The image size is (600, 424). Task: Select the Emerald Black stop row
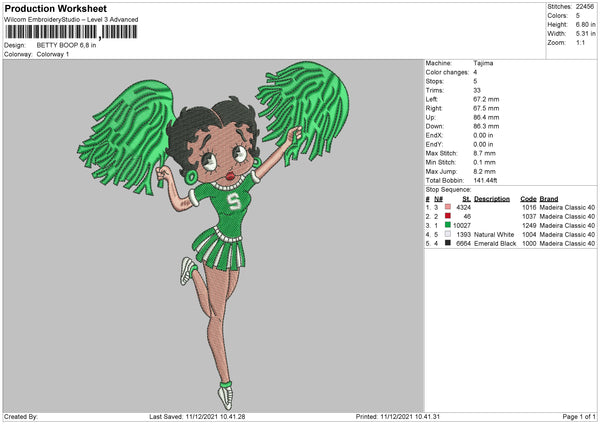(510, 243)
